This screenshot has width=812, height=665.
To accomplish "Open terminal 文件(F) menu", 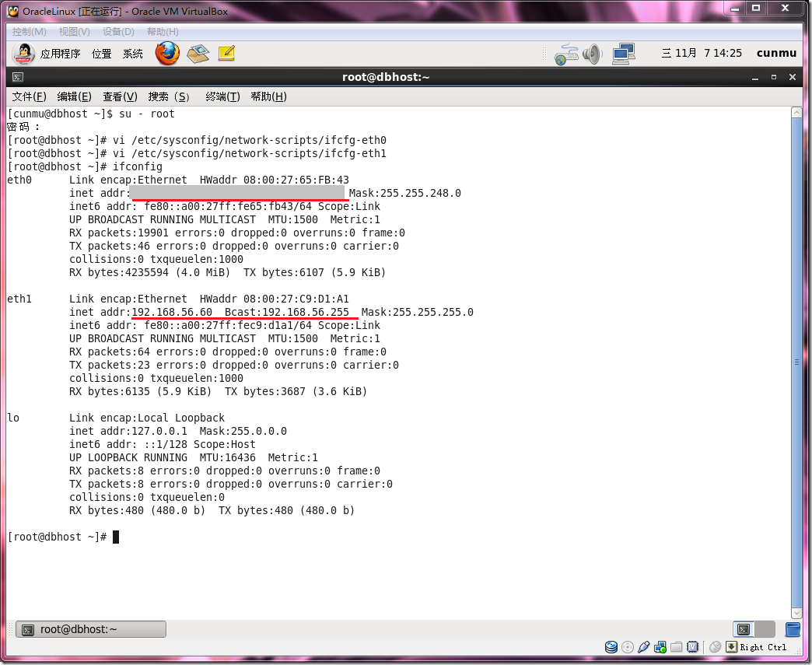I will [29, 97].
